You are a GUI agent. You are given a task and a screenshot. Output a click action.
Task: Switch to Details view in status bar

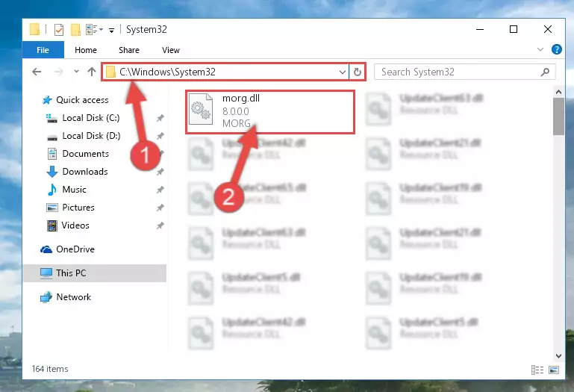[x=537, y=370]
